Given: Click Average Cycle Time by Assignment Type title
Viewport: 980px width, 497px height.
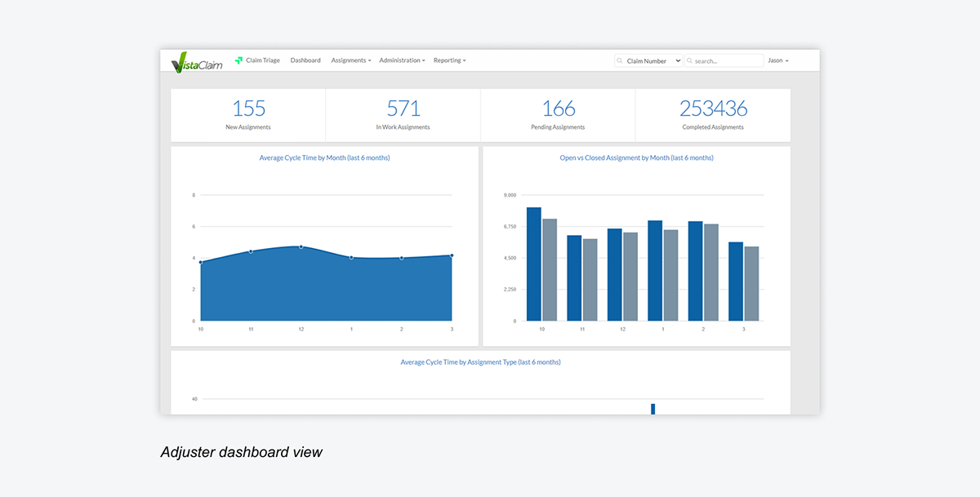Looking at the screenshot, I should (480, 362).
